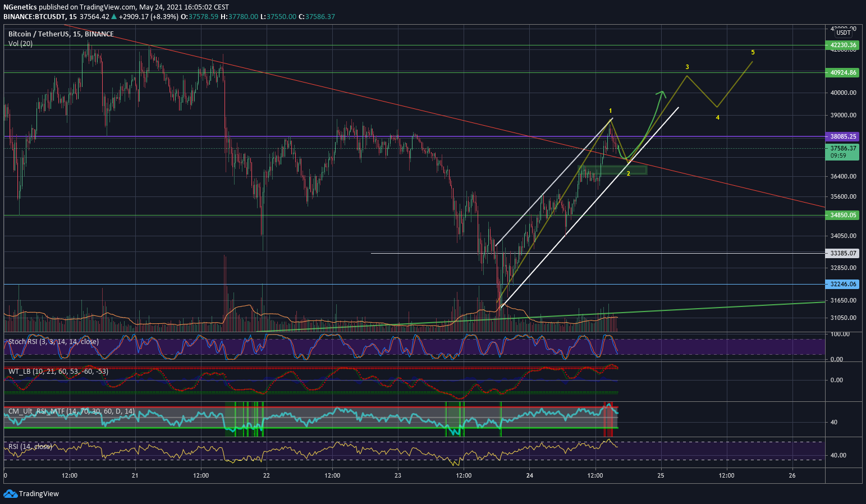Click the 31050.00 price scale tick
The height and width of the screenshot is (504, 866).
point(843,318)
